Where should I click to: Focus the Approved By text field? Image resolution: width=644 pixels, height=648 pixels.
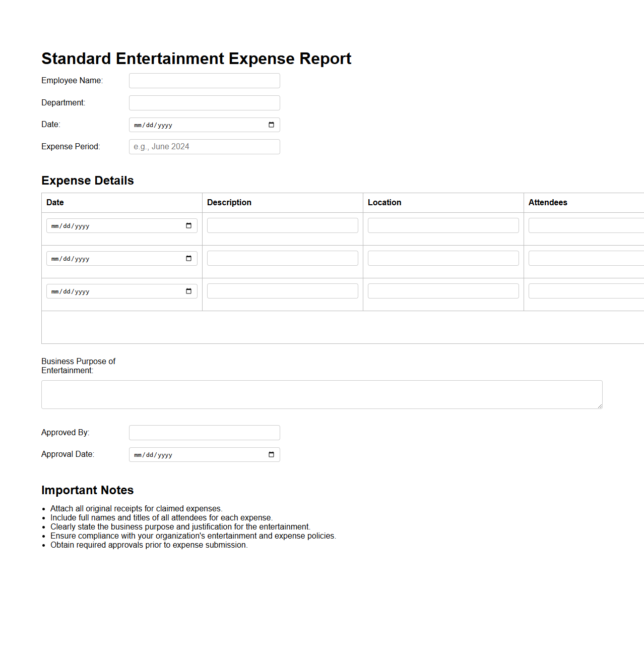click(204, 433)
